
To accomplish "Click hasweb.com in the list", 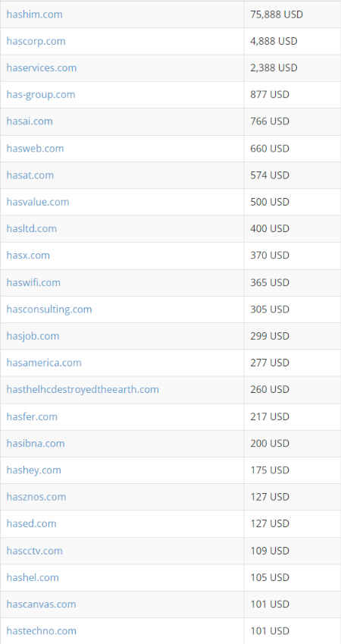I will 35,148.
